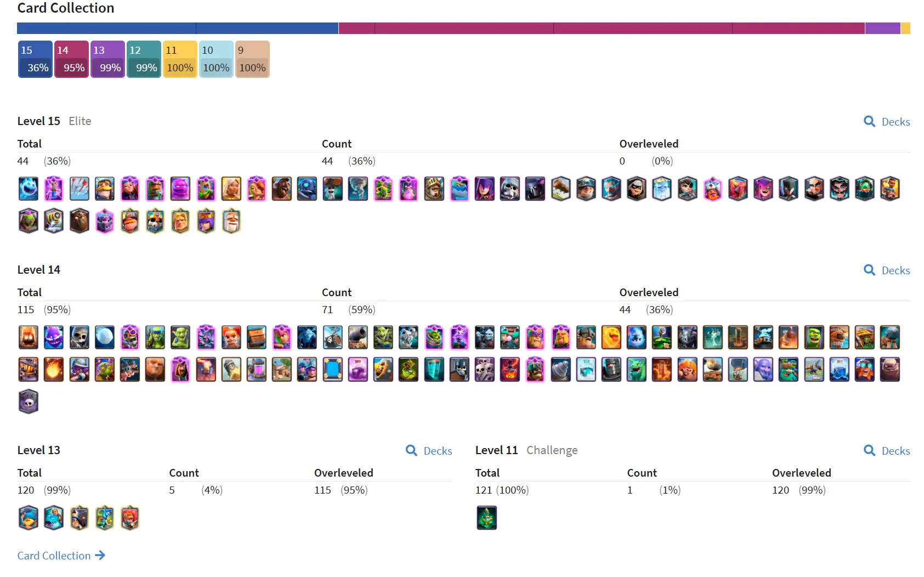Open the Monk champion card
This screenshot has height=577, width=924.
click(x=231, y=222)
